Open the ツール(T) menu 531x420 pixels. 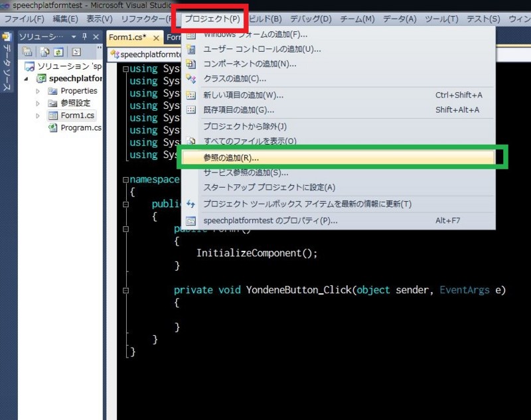441,19
